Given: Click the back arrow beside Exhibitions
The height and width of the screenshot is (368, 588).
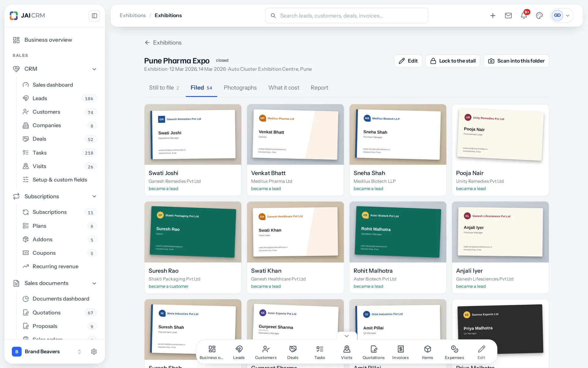Looking at the screenshot, I should (147, 43).
